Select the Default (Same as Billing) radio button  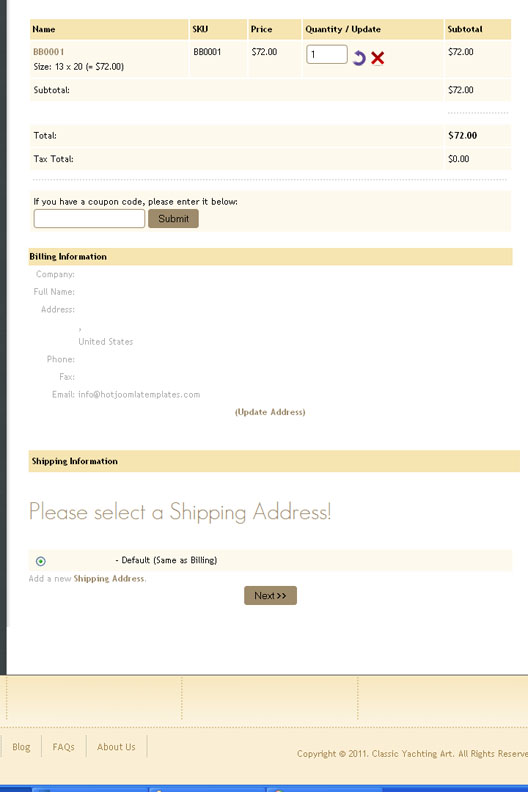[x=40, y=561]
